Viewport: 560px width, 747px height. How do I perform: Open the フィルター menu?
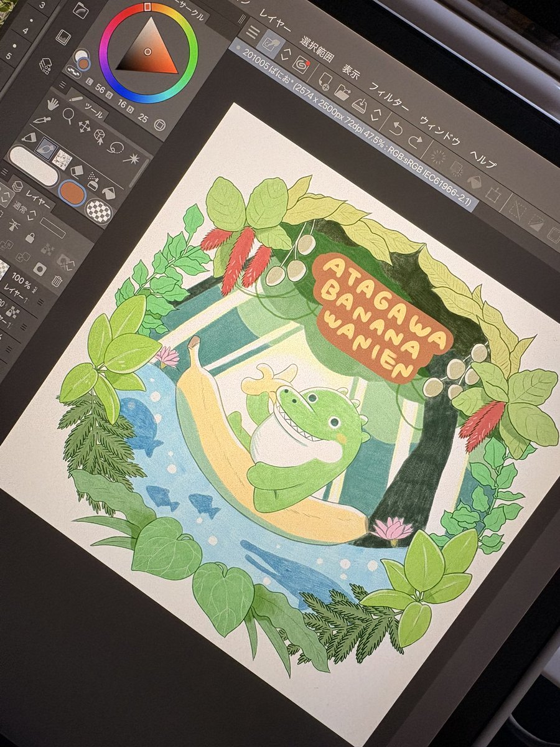[389, 96]
